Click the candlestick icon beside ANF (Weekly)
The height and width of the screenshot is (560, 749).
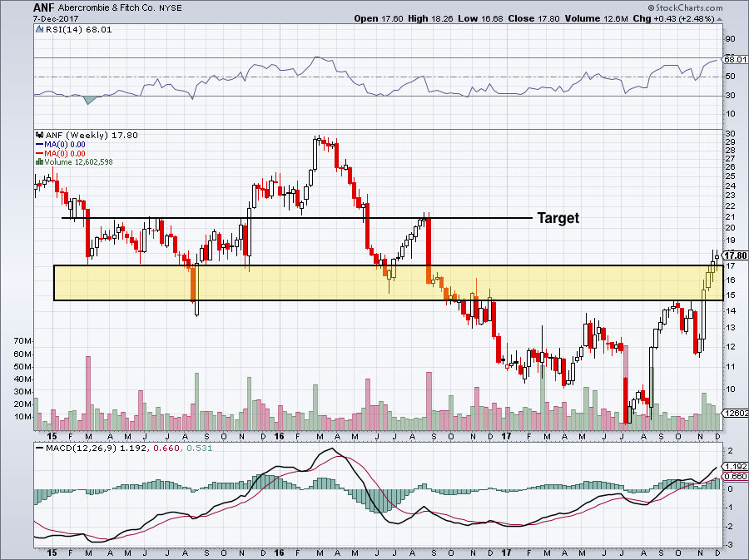[40, 135]
